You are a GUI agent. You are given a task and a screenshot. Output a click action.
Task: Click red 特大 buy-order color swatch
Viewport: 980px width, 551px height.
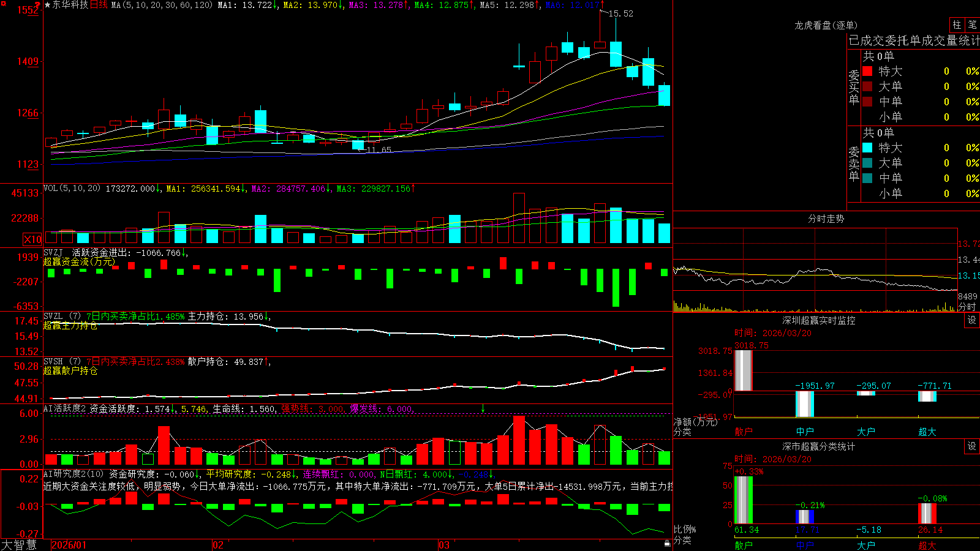click(x=867, y=71)
